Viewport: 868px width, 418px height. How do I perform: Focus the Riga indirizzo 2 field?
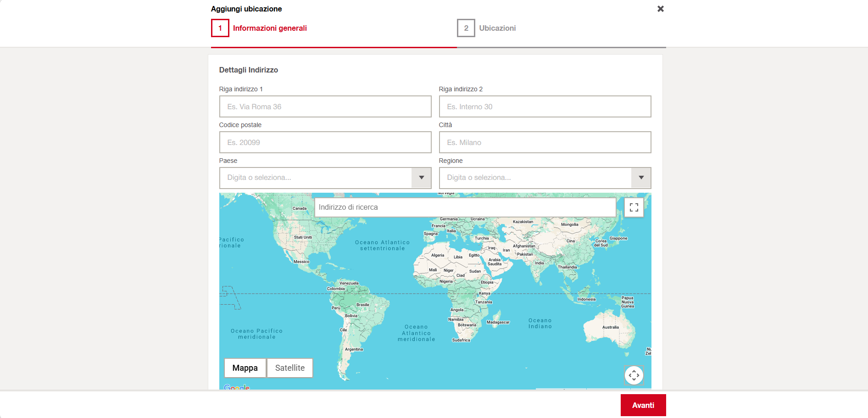[545, 106]
